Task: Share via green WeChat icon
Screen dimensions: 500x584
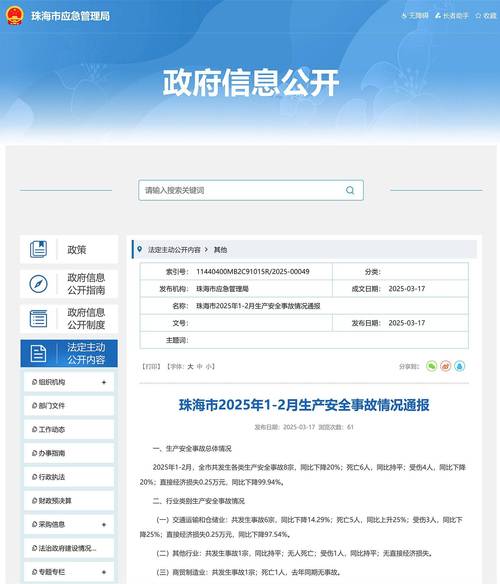Action: (431, 366)
